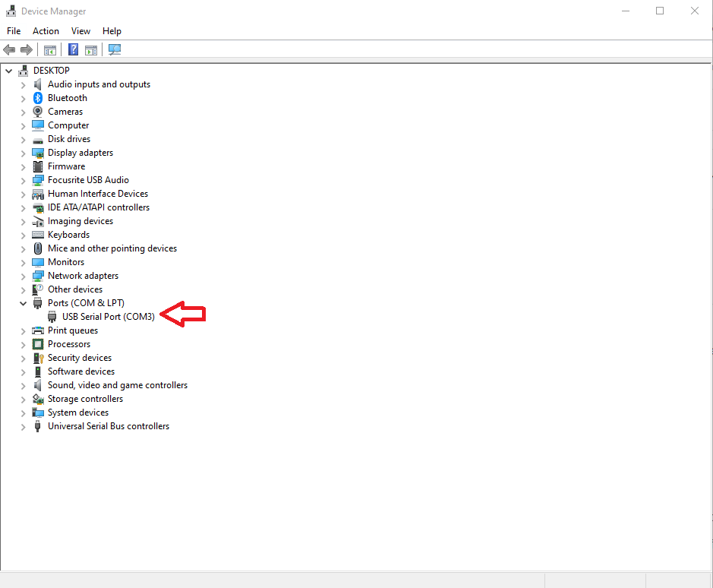The width and height of the screenshot is (713, 588).
Task: Open the Action menu
Action: pyautogui.click(x=46, y=31)
